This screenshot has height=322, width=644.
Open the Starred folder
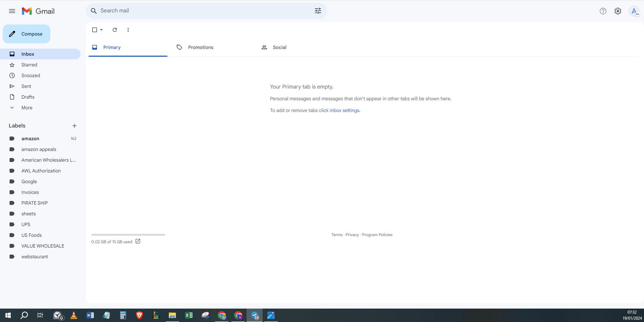pos(40,65)
